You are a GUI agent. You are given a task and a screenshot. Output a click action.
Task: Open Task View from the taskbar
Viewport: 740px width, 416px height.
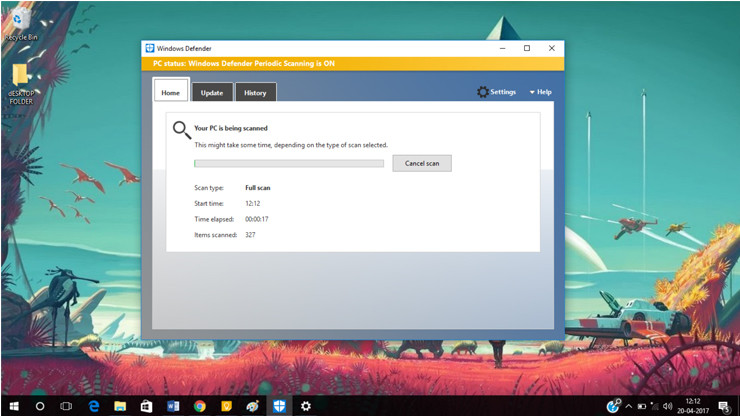point(66,406)
